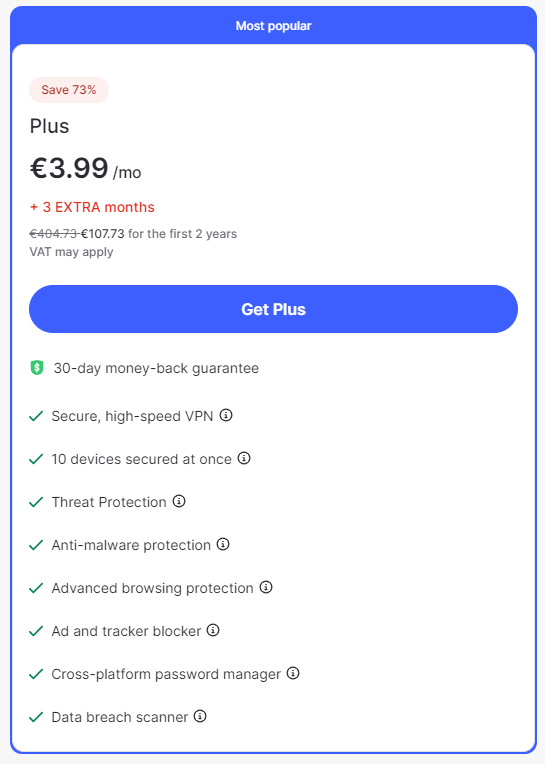Click the Secure, high-speed VPN feature text
Viewport: 545px width, 764px height.
click(132, 417)
